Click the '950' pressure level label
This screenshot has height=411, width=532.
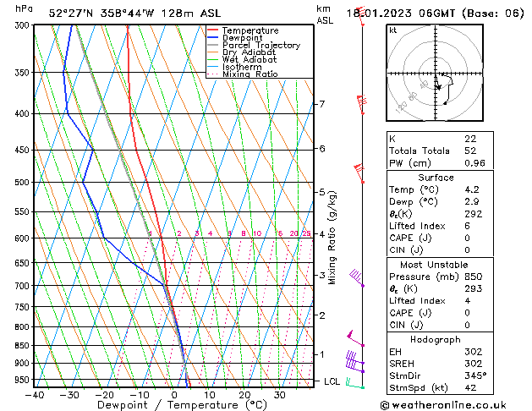(24, 380)
